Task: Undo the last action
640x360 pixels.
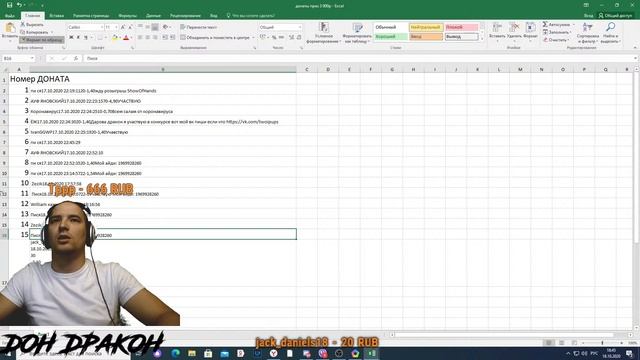Action: pos(19,5)
